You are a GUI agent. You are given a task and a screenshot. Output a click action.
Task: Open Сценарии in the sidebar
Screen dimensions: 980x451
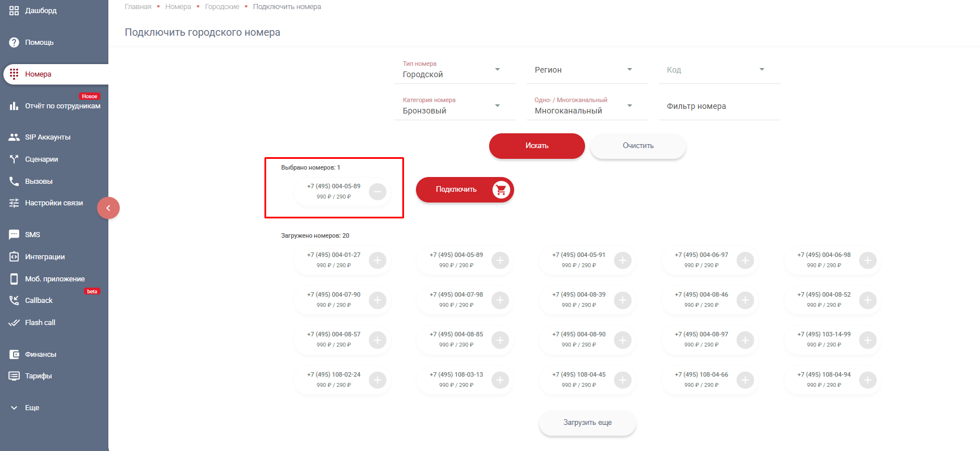tap(41, 159)
